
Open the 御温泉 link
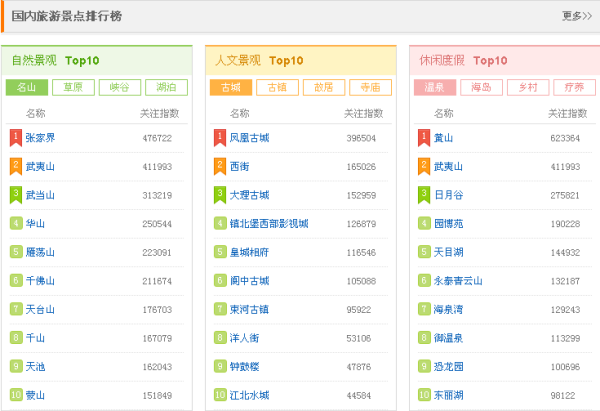click(x=448, y=338)
